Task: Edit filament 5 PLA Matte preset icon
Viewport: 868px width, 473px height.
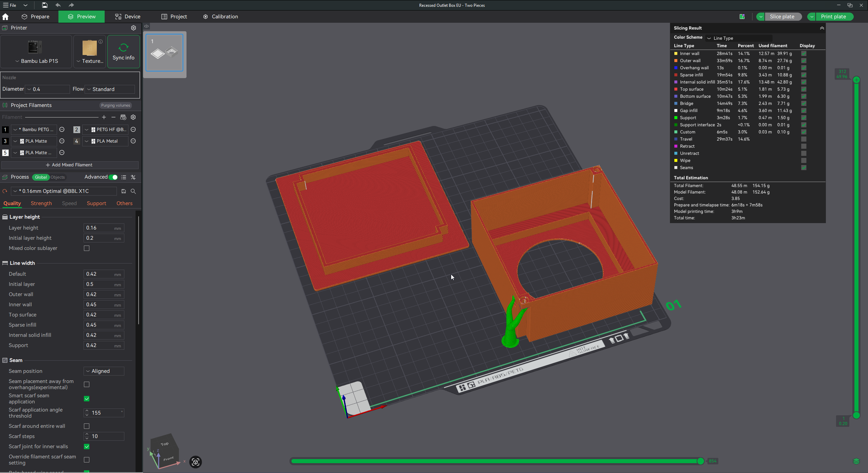Action: [x=62, y=152]
